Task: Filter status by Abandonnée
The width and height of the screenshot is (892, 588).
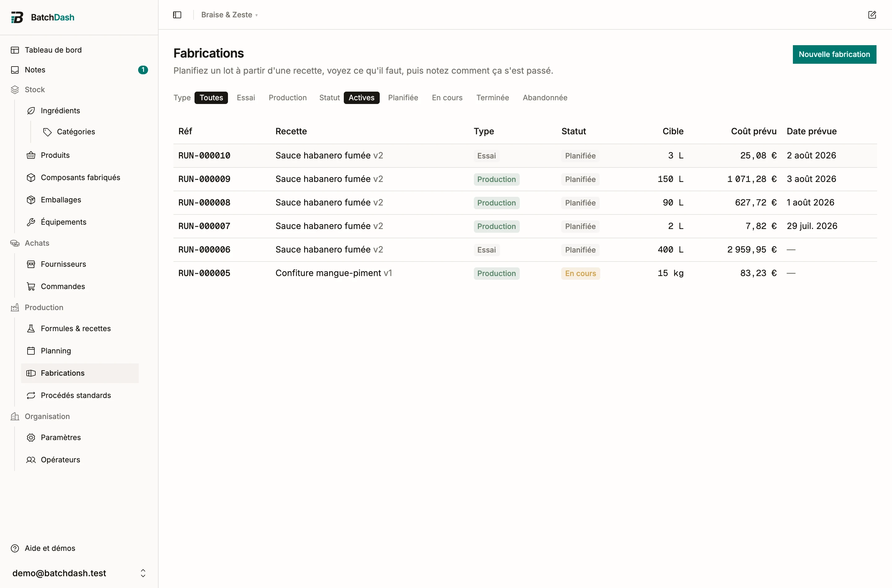Action: pyautogui.click(x=545, y=97)
